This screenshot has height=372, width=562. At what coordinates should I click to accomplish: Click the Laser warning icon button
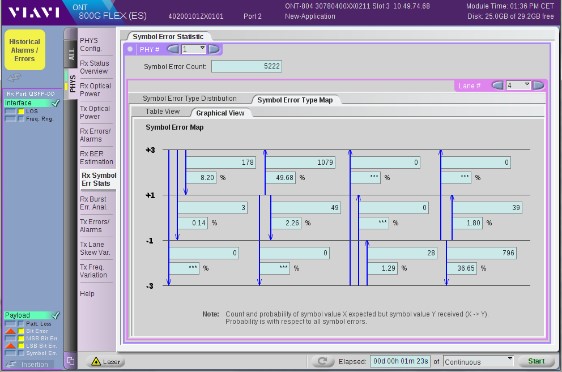pos(106,361)
